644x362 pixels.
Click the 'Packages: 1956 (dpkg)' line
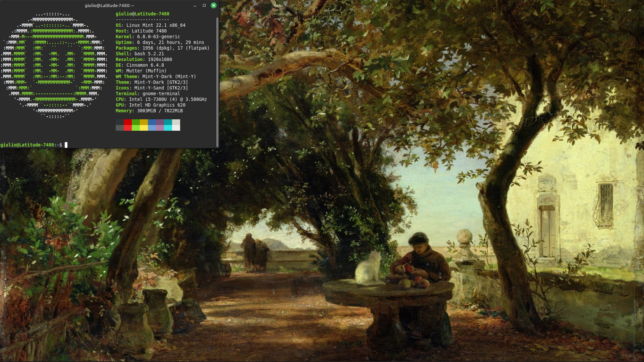[x=162, y=48]
